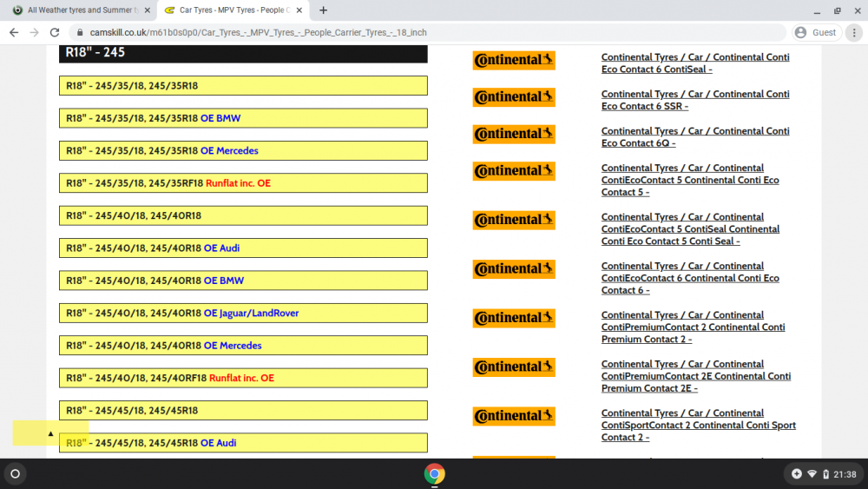Open Continental Conti Eco Contact 6Q link
The width and height of the screenshot is (868, 489).
click(695, 136)
